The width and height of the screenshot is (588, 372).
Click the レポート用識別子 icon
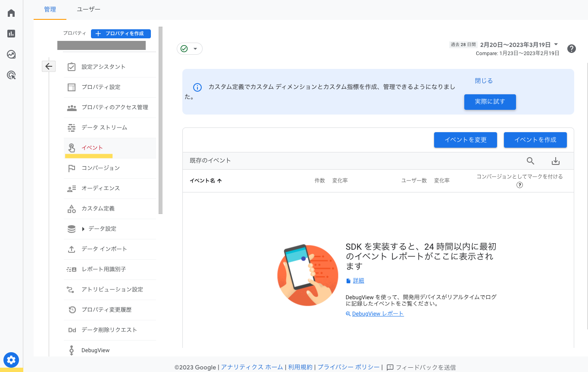click(72, 270)
